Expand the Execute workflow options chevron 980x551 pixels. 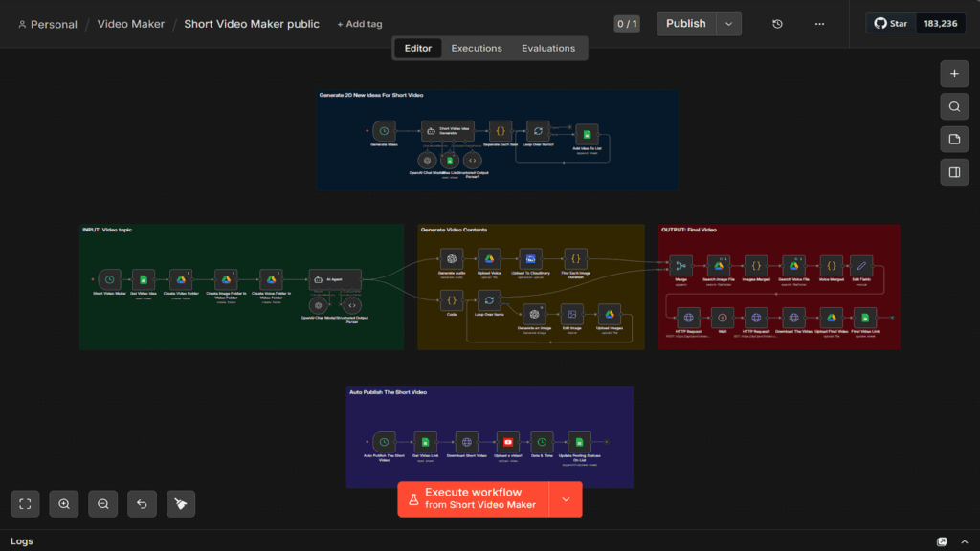pyautogui.click(x=565, y=498)
